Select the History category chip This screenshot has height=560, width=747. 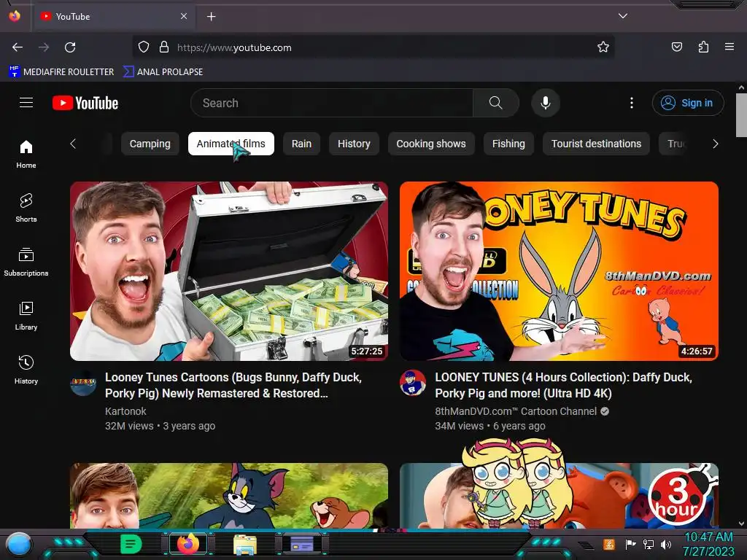point(354,144)
